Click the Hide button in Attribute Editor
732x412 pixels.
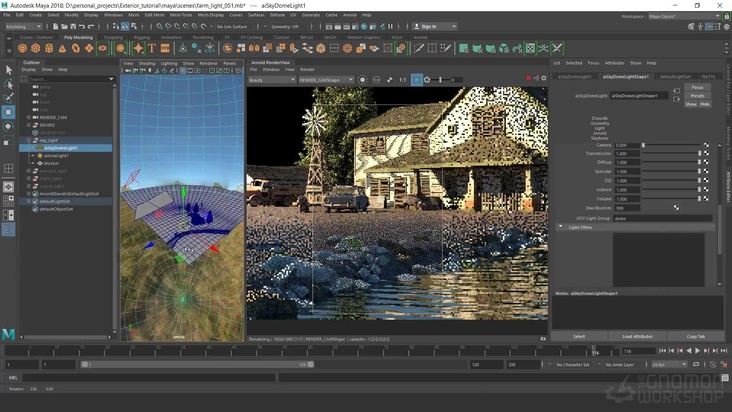tap(704, 104)
